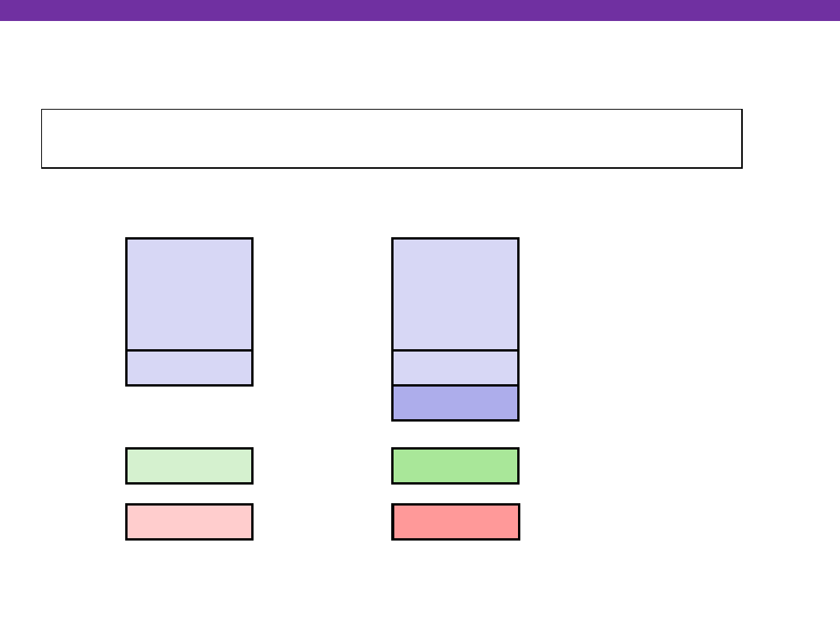
Task: Click the pale green box in left column
Action: 189,465
